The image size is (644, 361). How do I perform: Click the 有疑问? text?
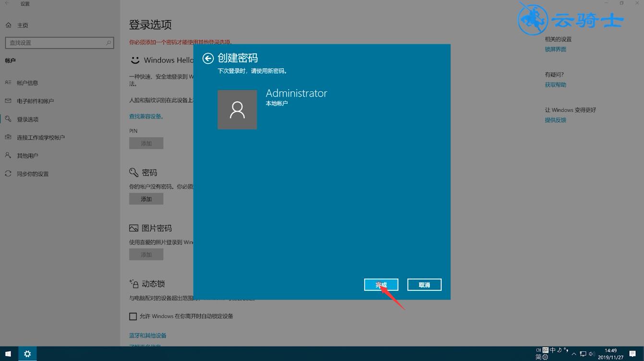coord(555,75)
